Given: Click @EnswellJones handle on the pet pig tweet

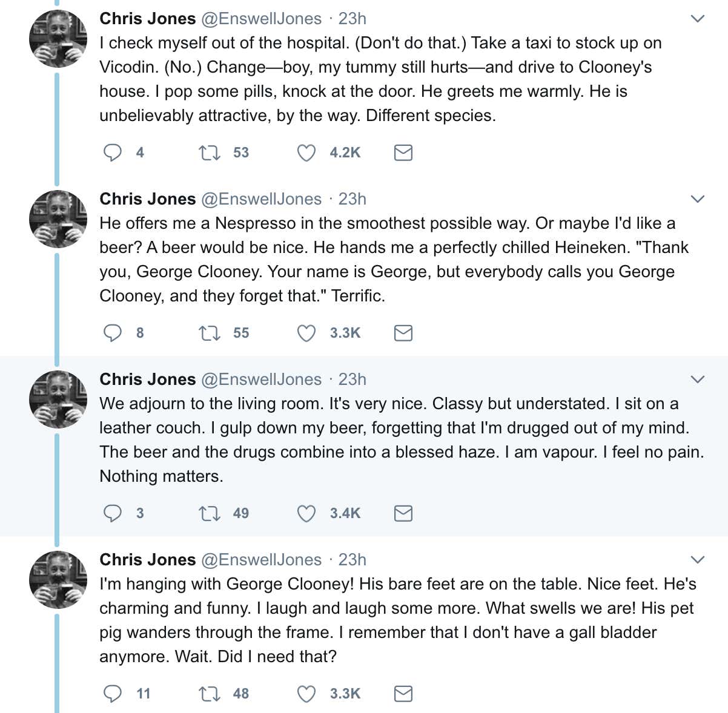Looking at the screenshot, I should pyautogui.click(x=261, y=560).
